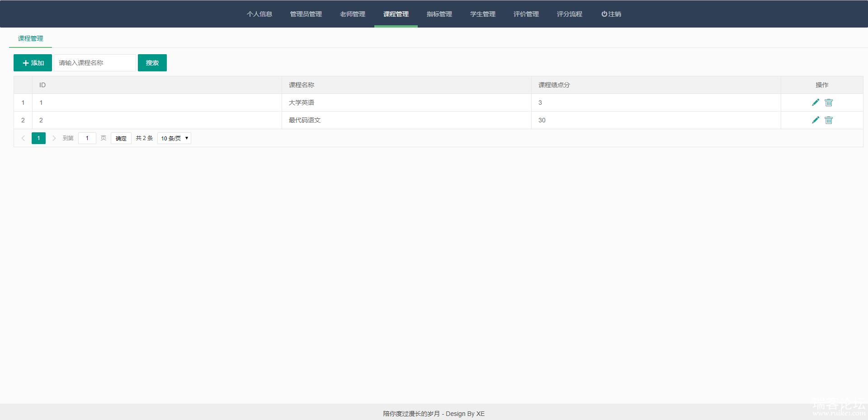Open the 学生管理 menu
Viewport: 868px width, 420px height.
pos(483,14)
